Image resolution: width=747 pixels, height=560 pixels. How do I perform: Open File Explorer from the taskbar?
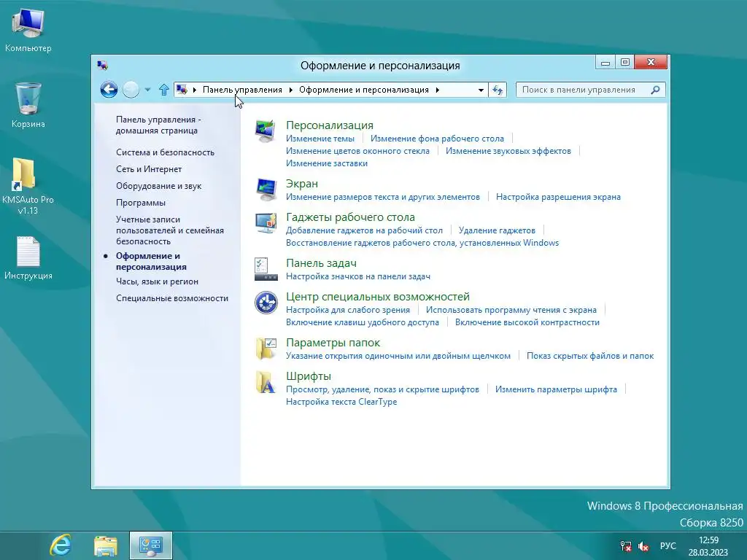105,545
